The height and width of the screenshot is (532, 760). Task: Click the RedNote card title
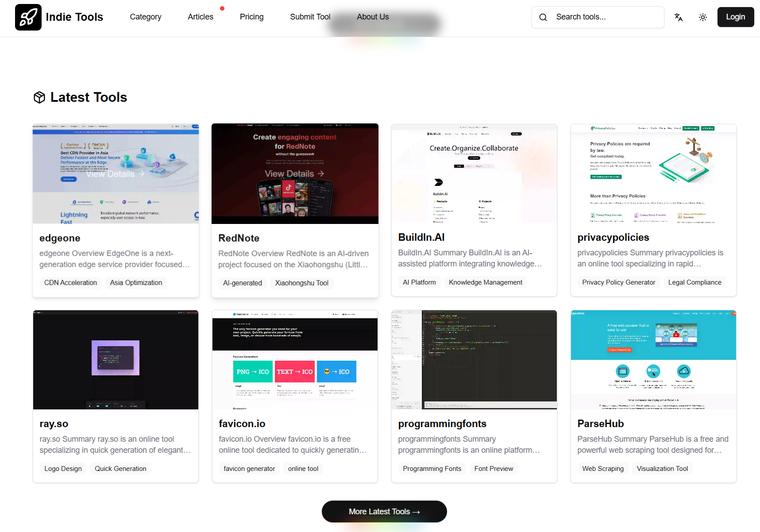click(x=239, y=238)
